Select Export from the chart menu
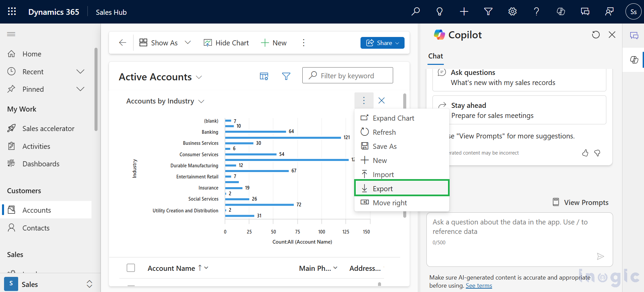Screen dimensions: 644x292 pos(382,189)
